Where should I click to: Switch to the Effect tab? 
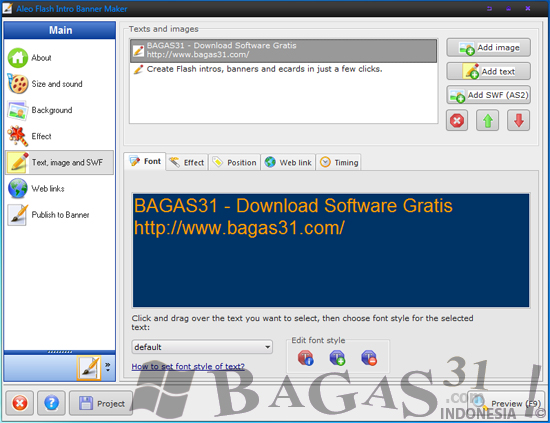pos(187,162)
